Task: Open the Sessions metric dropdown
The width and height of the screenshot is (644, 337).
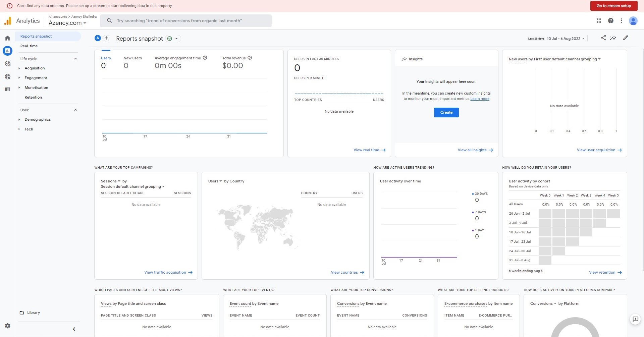Action: point(111,181)
